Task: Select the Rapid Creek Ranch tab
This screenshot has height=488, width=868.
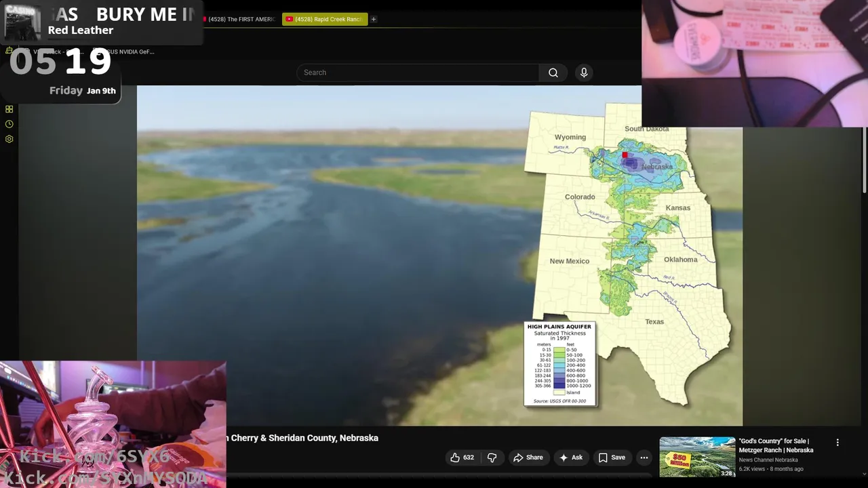Action: click(325, 19)
